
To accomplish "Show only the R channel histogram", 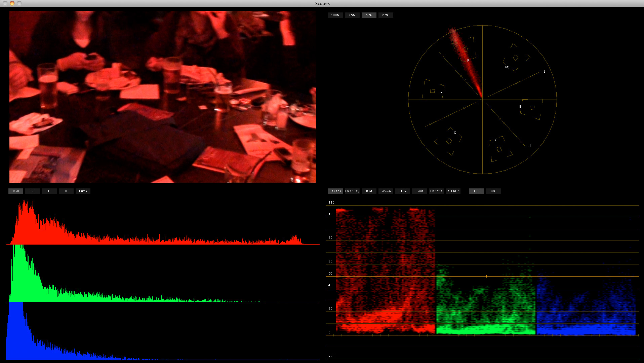I will tap(33, 191).
